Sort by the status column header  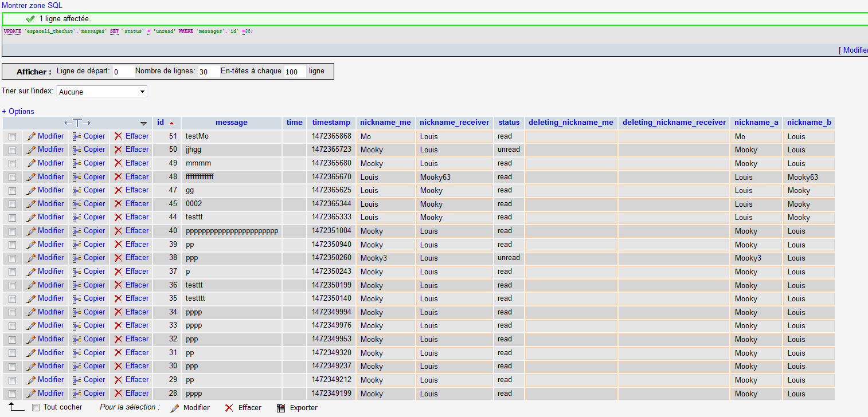coord(509,123)
